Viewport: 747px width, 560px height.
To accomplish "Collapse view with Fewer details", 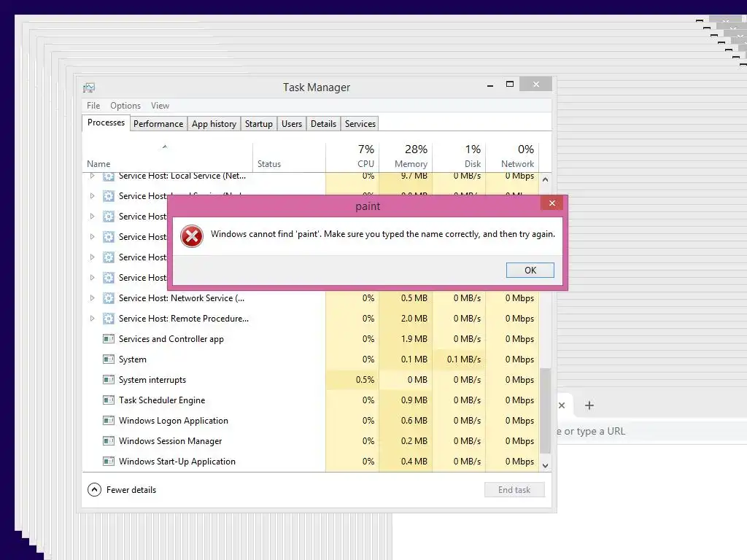I will (122, 490).
